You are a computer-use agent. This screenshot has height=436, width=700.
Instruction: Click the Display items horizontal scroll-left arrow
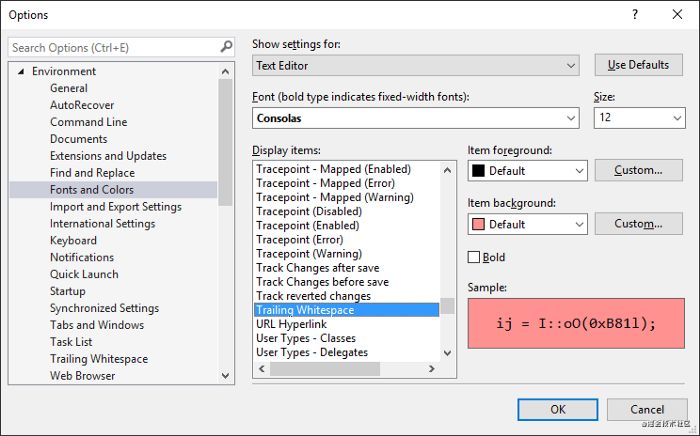(x=262, y=369)
